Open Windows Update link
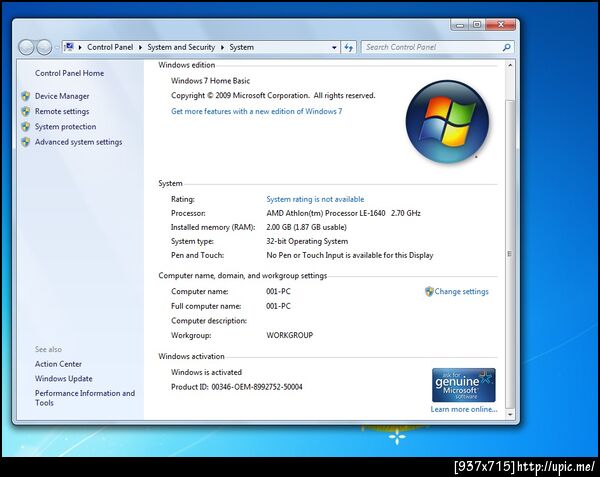The height and width of the screenshot is (477, 600). tap(64, 378)
